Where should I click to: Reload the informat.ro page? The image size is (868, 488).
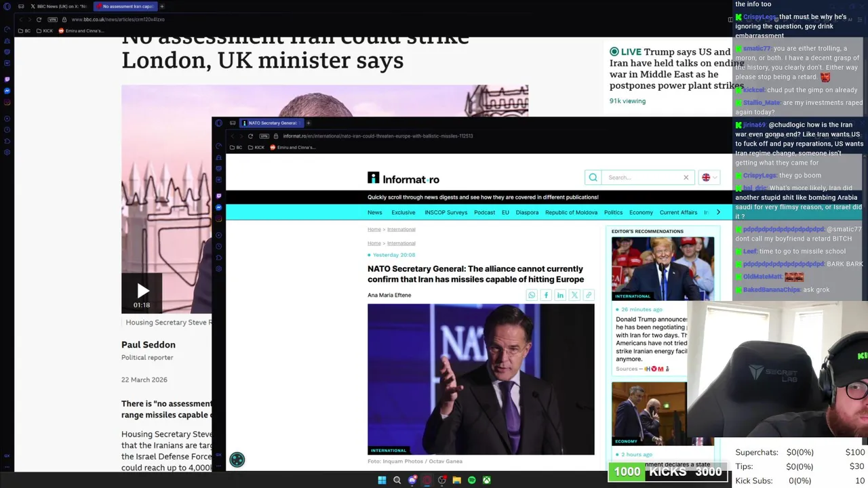(250, 136)
